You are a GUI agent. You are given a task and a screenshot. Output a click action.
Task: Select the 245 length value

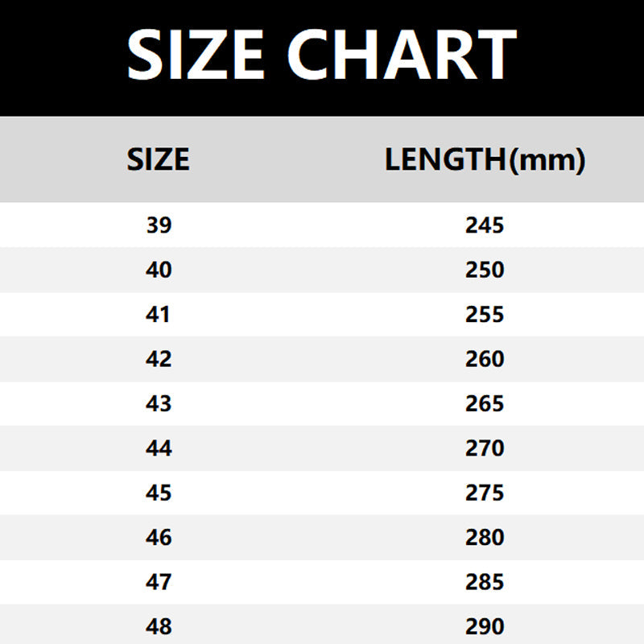click(485, 225)
